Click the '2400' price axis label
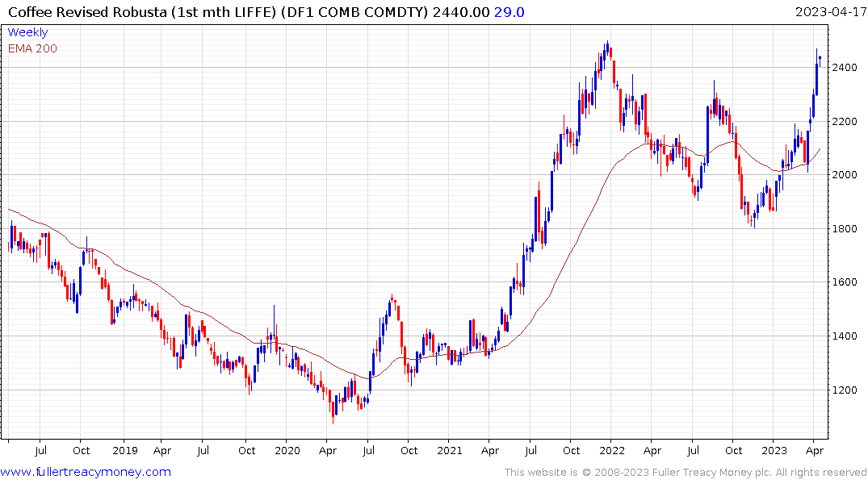The image size is (868, 484). 845,68
